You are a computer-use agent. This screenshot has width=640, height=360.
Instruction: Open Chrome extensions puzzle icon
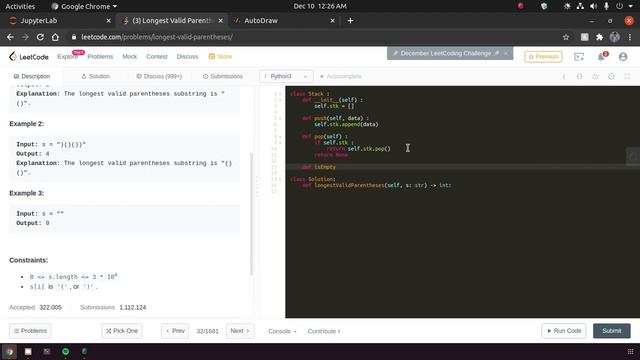coord(599,37)
